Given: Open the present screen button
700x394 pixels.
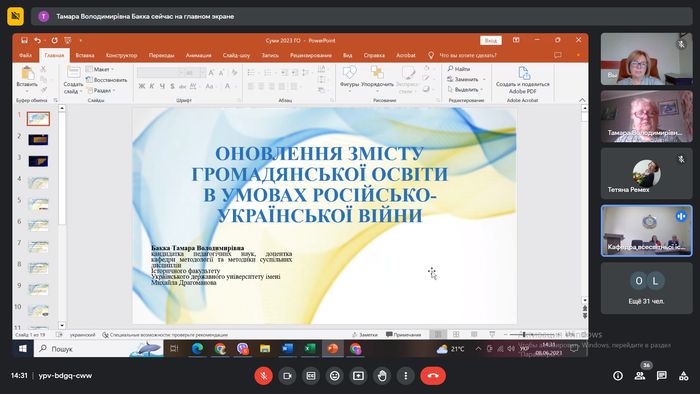Looking at the screenshot, I should 358,376.
